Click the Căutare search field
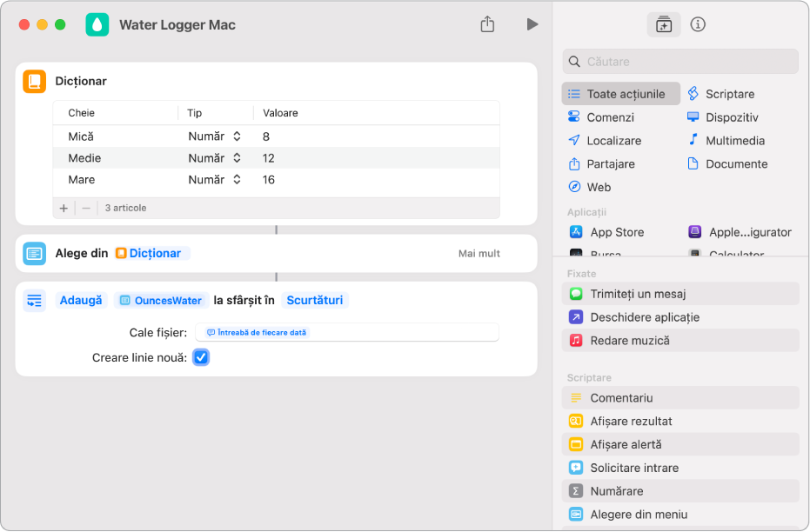The width and height of the screenshot is (810, 532). (x=680, y=62)
